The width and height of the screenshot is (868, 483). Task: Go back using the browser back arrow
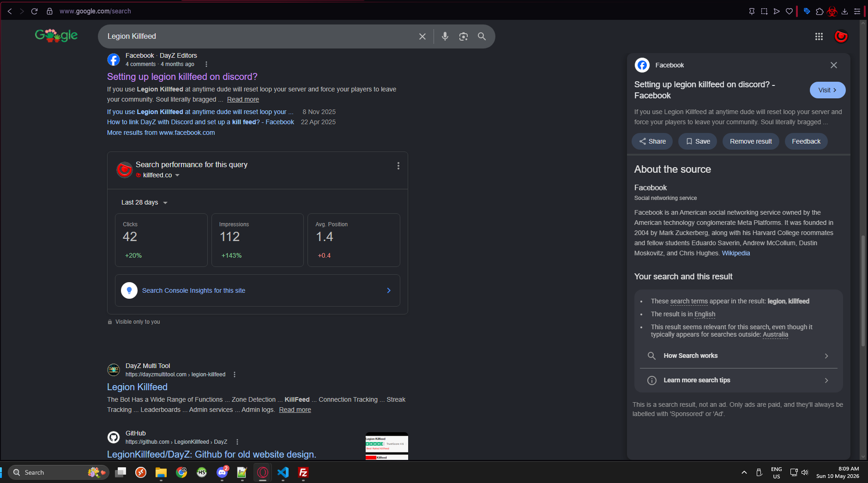10,11
